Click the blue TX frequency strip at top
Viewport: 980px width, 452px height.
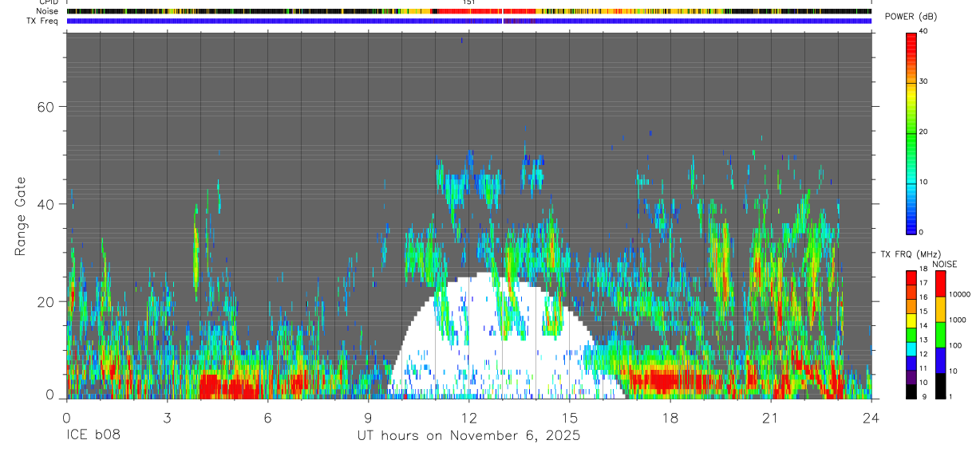pyautogui.click(x=468, y=21)
